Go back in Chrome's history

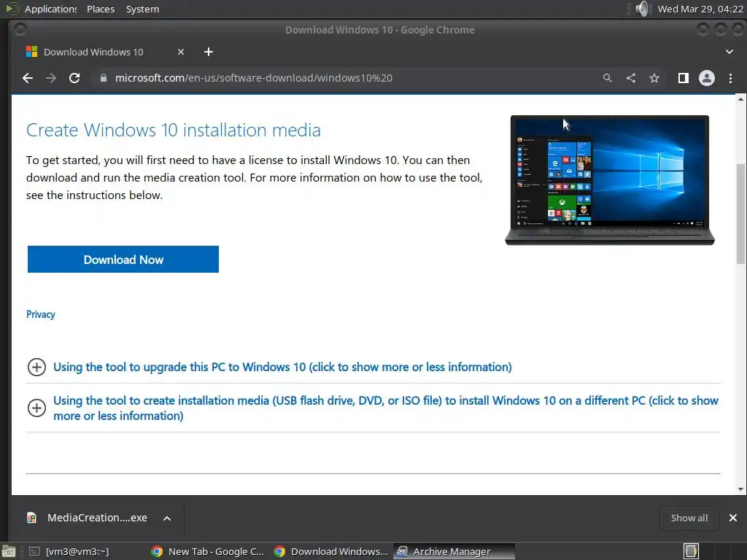28,78
